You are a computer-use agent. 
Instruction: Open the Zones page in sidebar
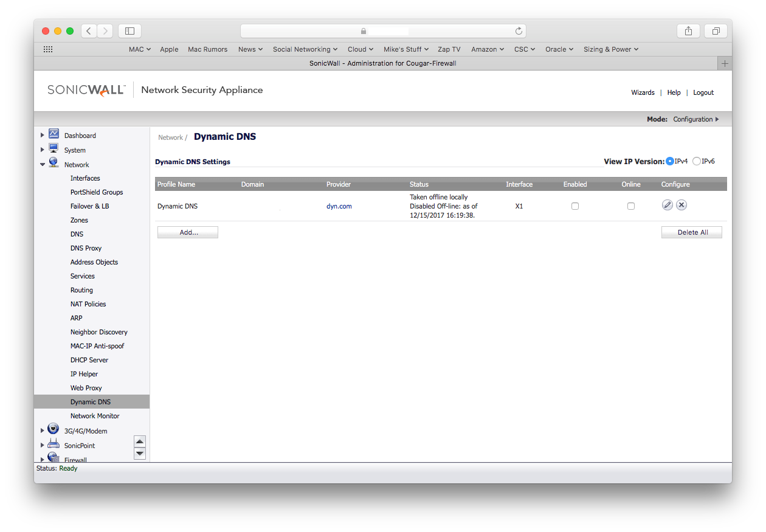tap(79, 220)
